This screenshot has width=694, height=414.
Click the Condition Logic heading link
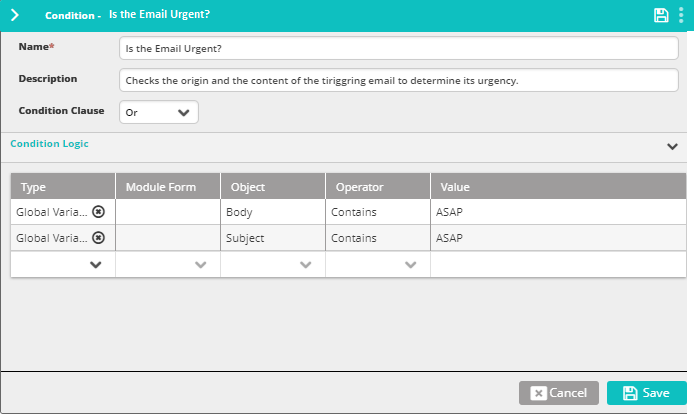(x=49, y=144)
